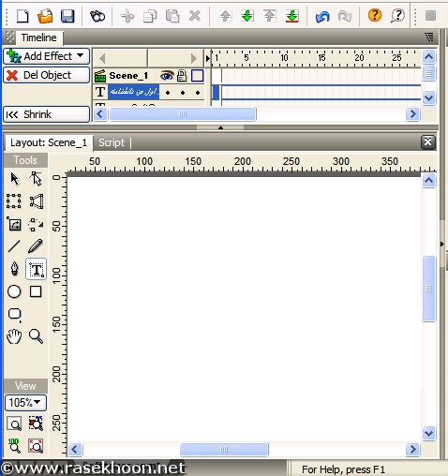The width and height of the screenshot is (448, 476).
Task: Select the Line tool
Action: 14,246
